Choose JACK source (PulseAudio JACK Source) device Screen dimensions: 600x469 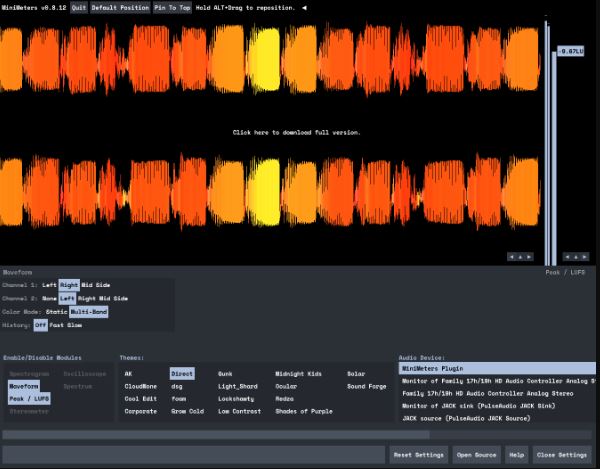pyautogui.click(x=497, y=419)
